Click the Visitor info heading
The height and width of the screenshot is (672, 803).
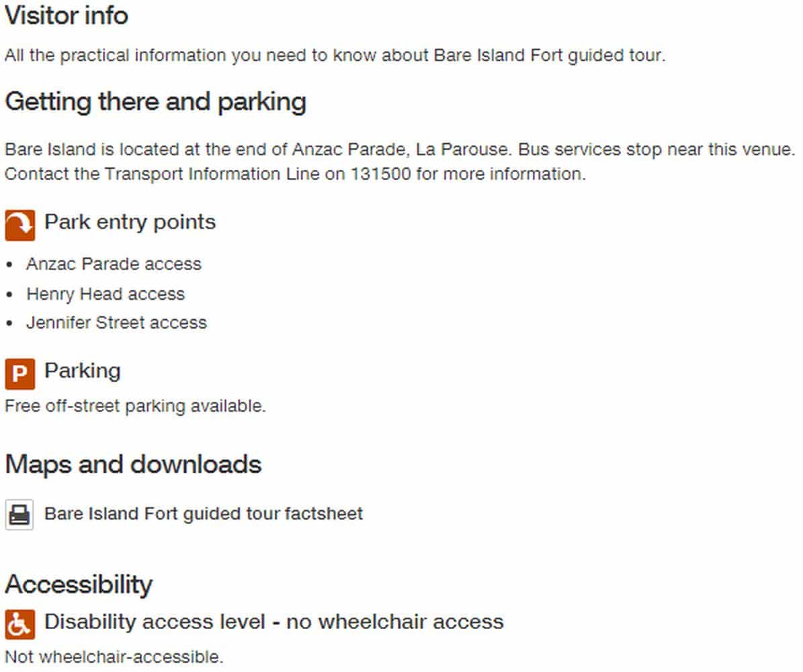click(67, 15)
